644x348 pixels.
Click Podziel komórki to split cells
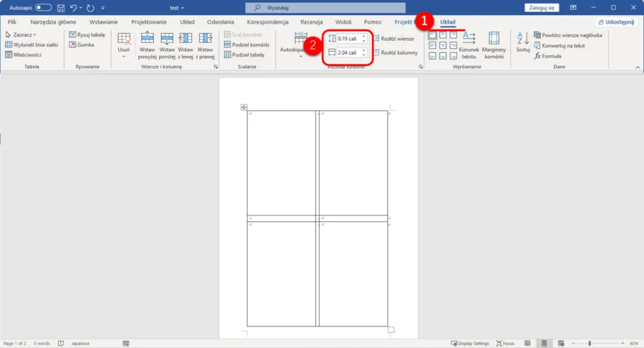(x=246, y=44)
